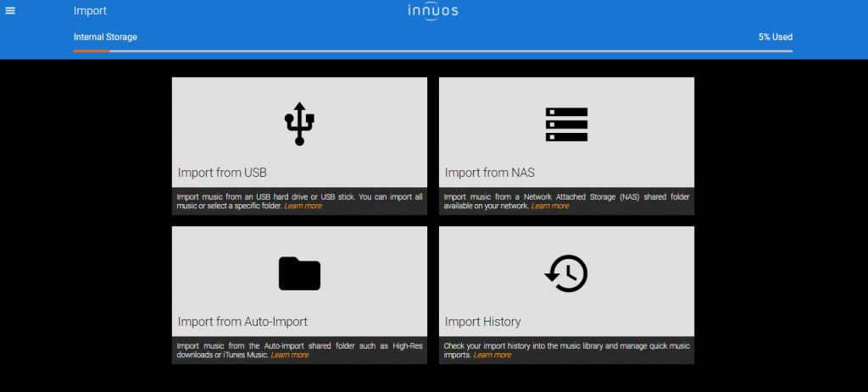
Task: Click the Auto-Import folder icon
Action: point(299,273)
